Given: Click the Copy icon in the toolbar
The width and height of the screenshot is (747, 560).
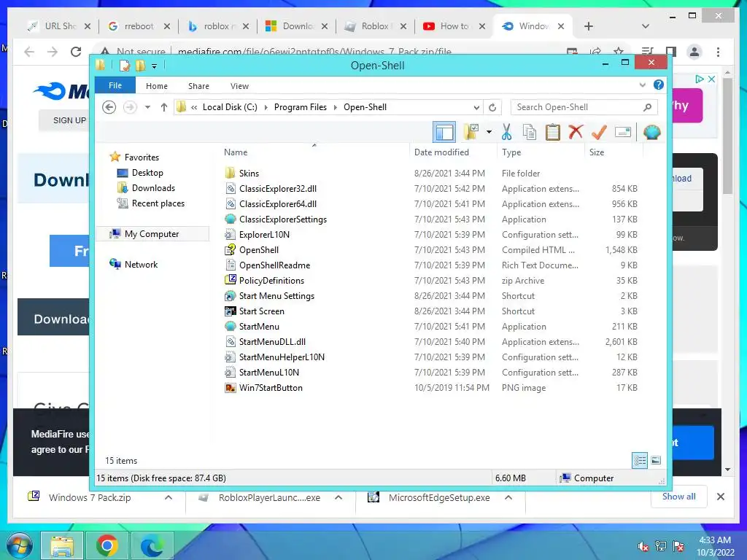Looking at the screenshot, I should coord(530,132).
